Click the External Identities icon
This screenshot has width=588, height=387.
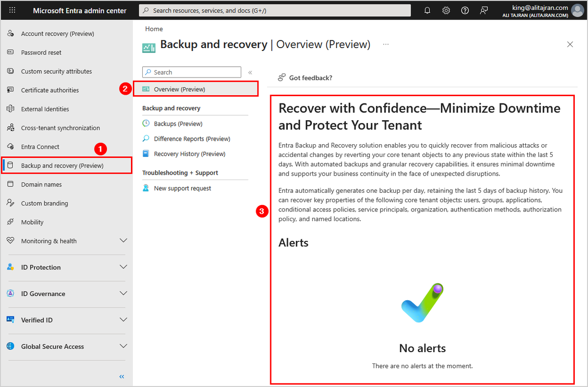click(x=10, y=109)
